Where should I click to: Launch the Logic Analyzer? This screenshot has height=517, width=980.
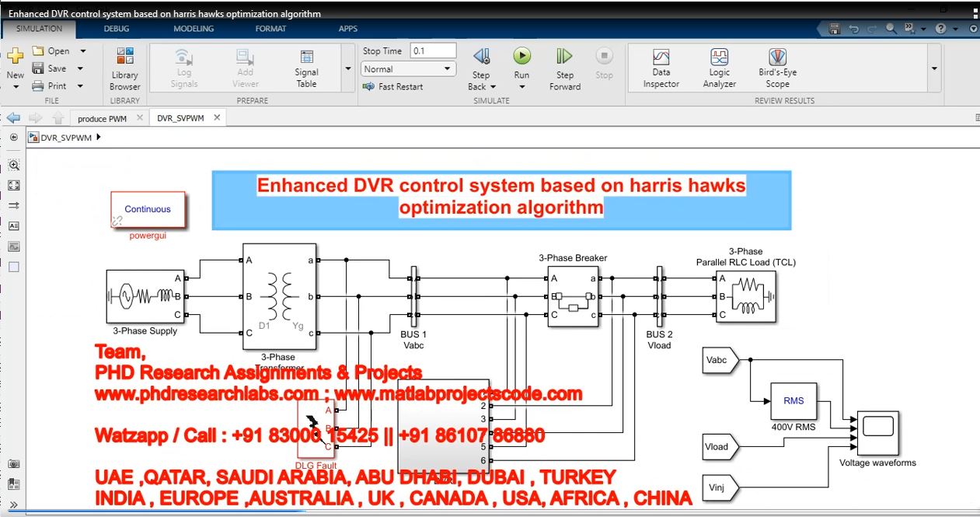[x=719, y=68]
